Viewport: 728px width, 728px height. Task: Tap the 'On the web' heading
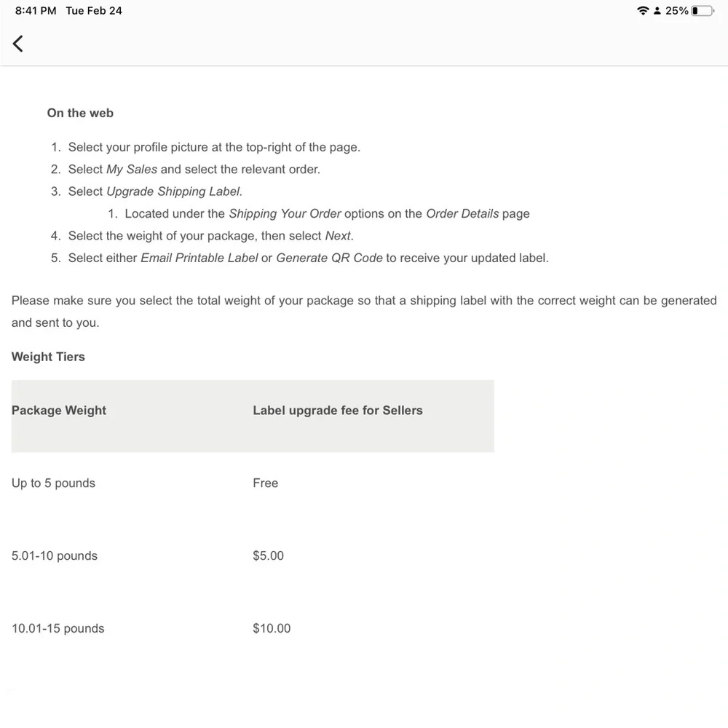pos(80,113)
